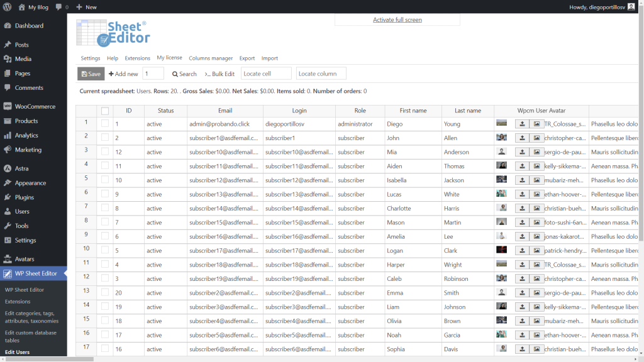The height and width of the screenshot is (362, 644).
Task: Upload an avatar for Mia Anderson's row
Action: pyautogui.click(x=521, y=151)
